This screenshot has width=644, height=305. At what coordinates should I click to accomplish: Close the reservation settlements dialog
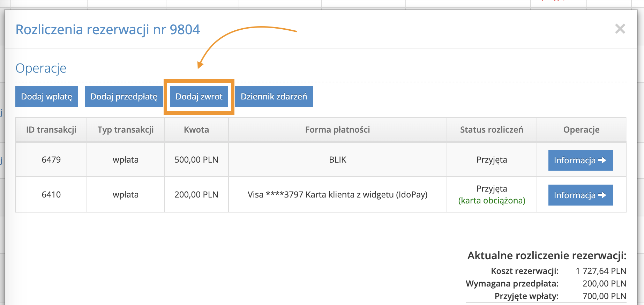tap(620, 29)
